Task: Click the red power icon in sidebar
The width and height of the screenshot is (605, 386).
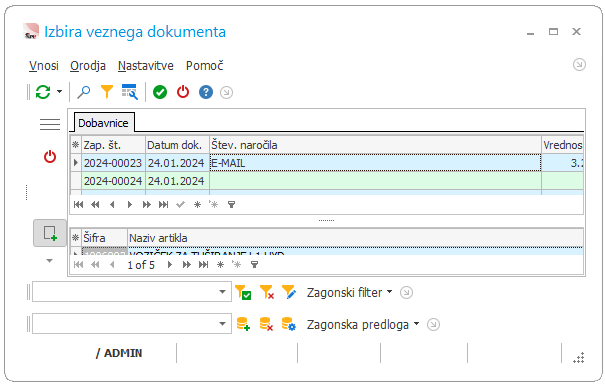Action: coord(50,157)
